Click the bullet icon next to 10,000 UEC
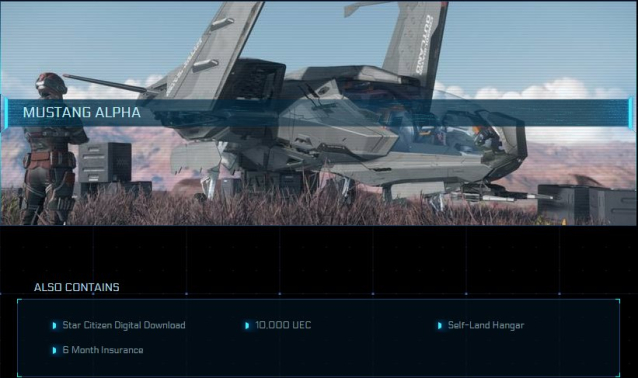The height and width of the screenshot is (378, 638). point(247,326)
